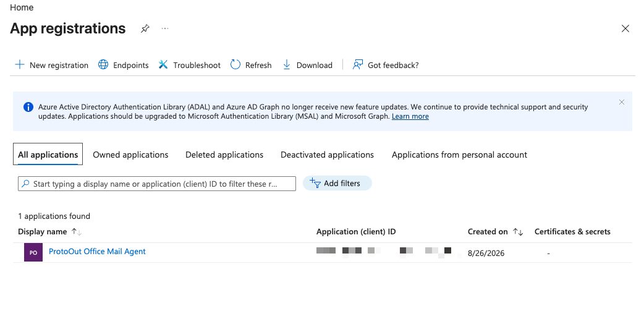Click the Add filters button
This screenshot has width=644, height=324.
click(337, 183)
